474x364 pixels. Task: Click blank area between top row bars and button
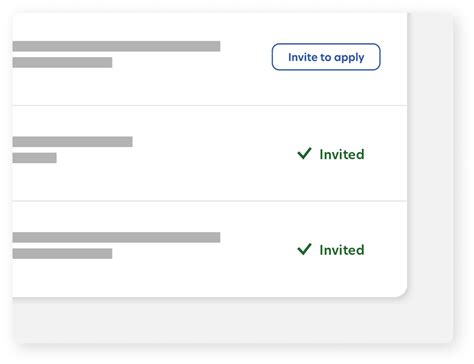coord(246,57)
